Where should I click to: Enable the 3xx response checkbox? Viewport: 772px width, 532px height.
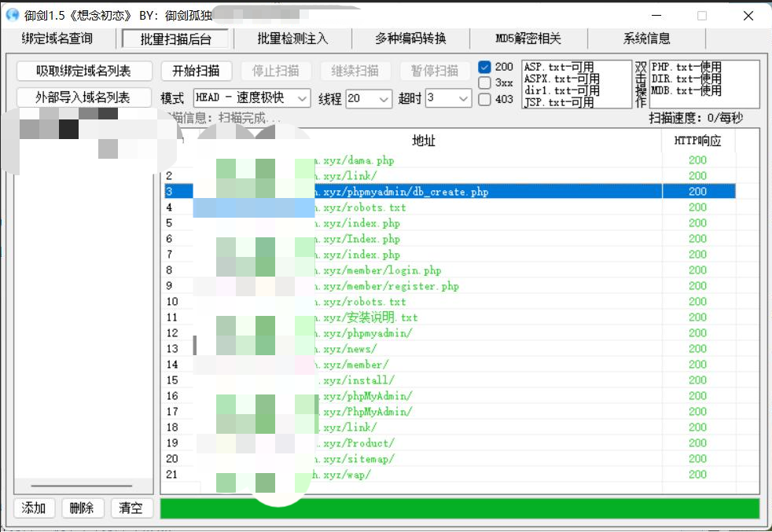point(484,83)
